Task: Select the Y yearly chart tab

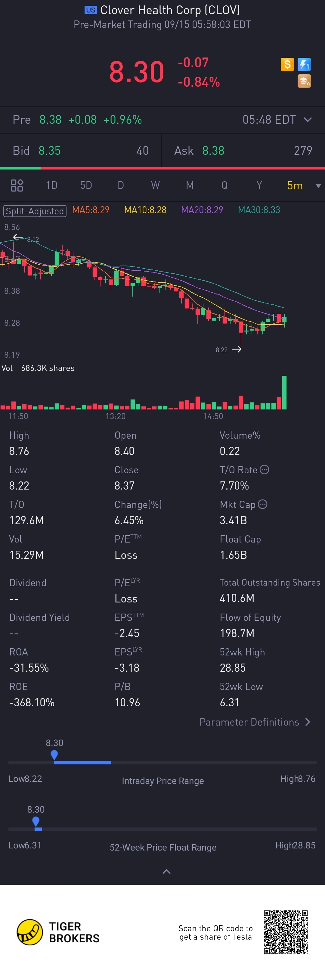Action: point(259,185)
